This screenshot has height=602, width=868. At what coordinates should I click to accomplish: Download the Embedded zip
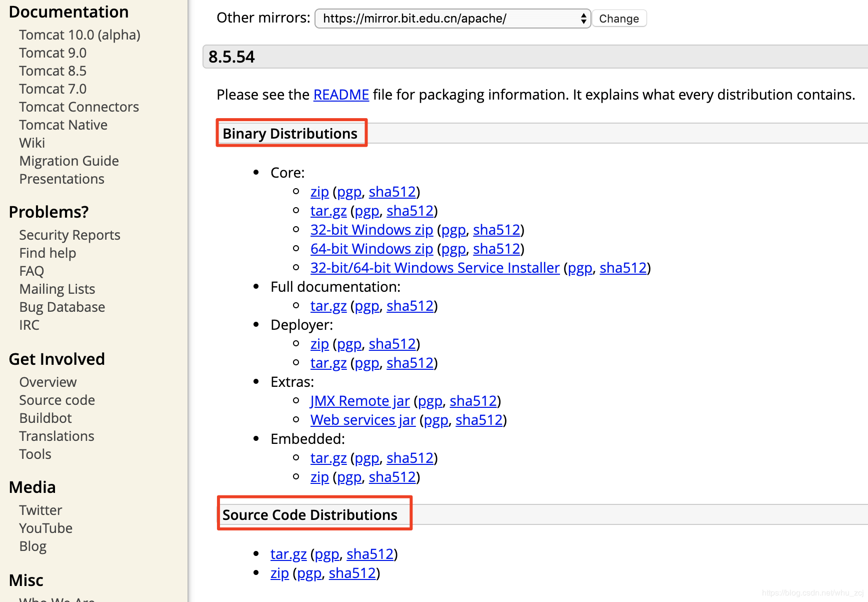pos(319,477)
